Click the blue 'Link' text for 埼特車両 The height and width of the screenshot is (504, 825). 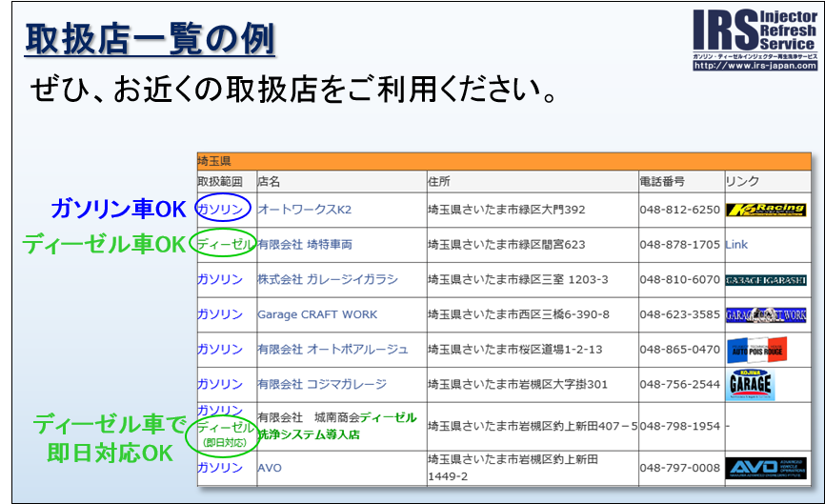[736, 245]
